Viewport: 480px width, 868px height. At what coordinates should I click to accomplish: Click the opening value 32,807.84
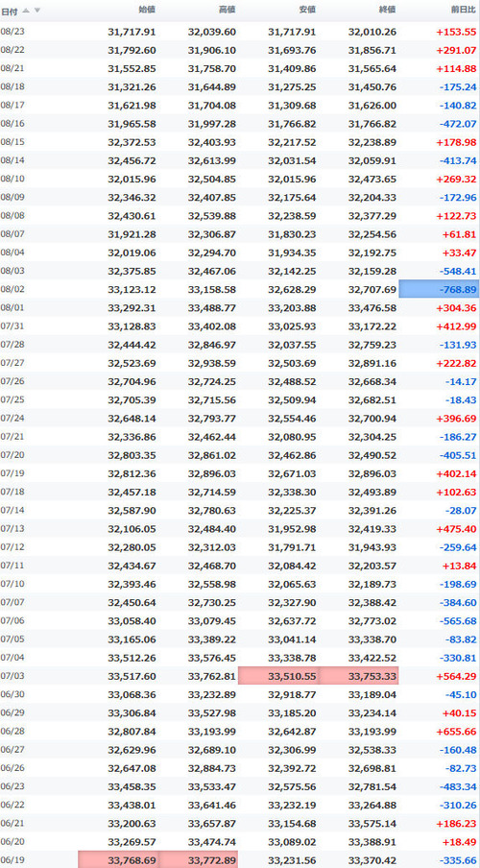(132, 732)
